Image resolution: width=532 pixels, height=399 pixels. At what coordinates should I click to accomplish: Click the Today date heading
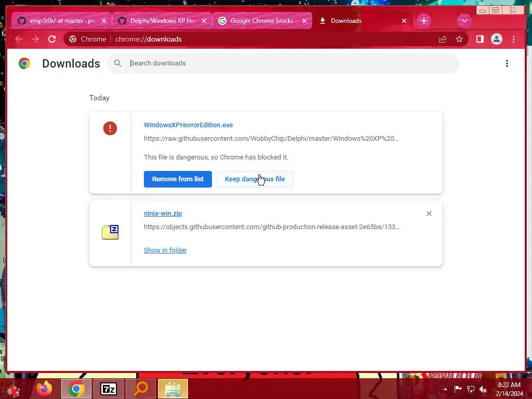coord(99,98)
